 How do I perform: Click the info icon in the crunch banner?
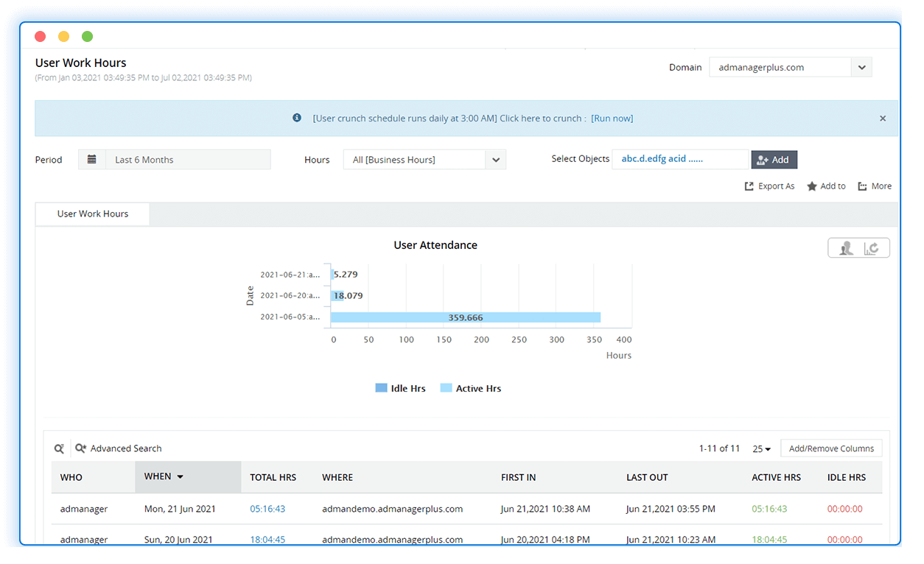(297, 117)
